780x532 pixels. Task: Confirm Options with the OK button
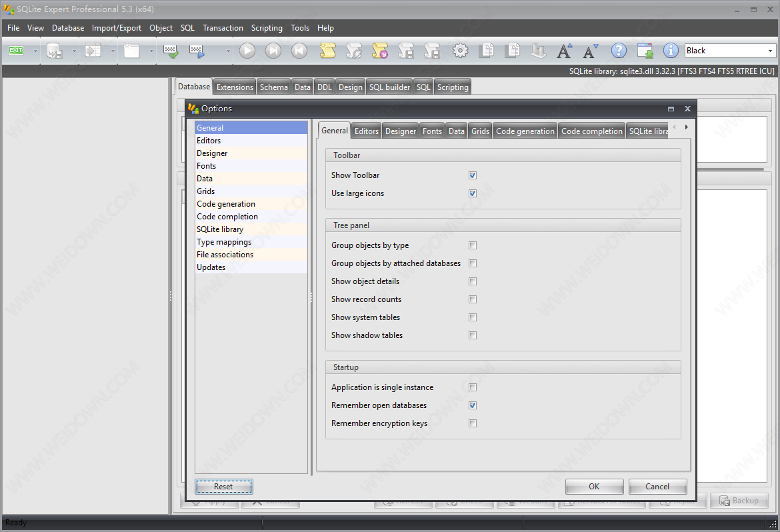click(594, 487)
